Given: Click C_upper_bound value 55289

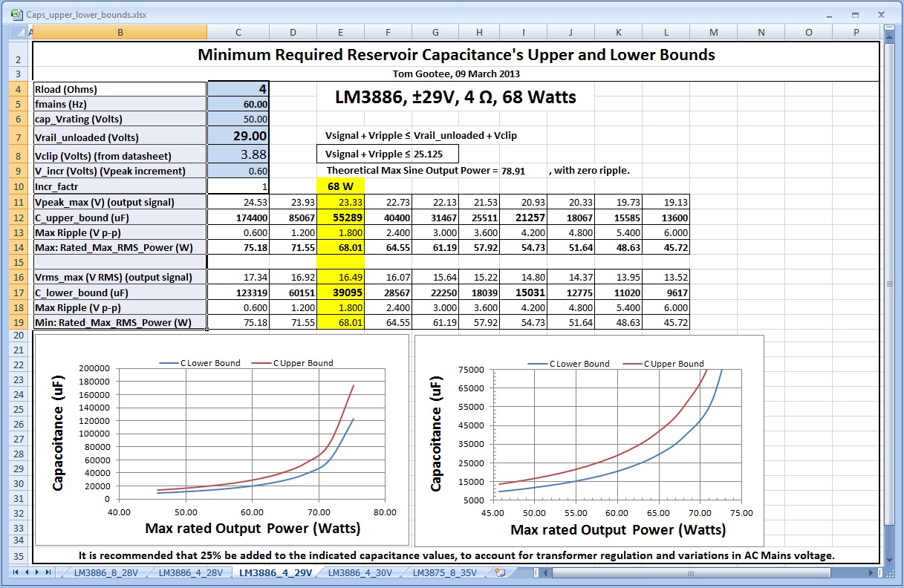Looking at the screenshot, I should (340, 218).
